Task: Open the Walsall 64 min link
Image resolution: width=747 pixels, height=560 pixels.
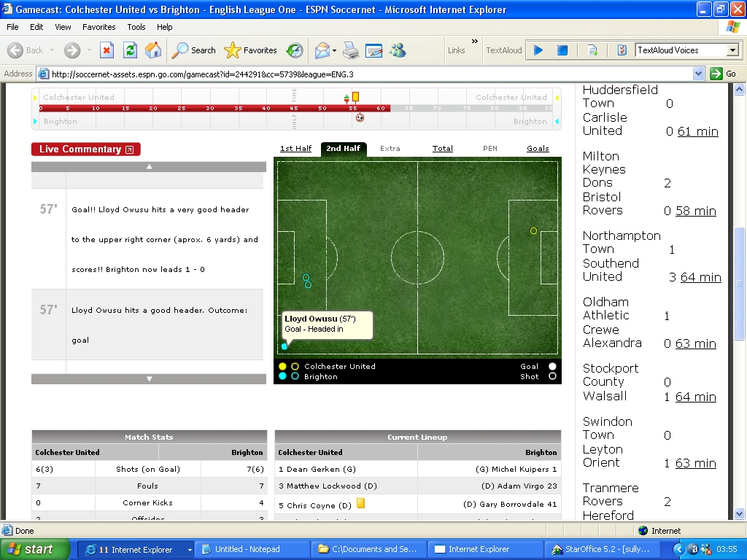Action: (x=695, y=397)
